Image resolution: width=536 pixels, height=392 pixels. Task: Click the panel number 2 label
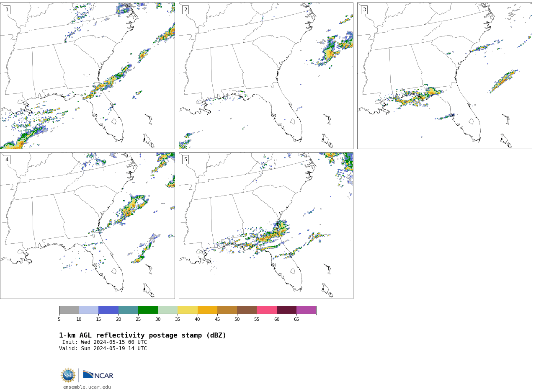click(186, 10)
